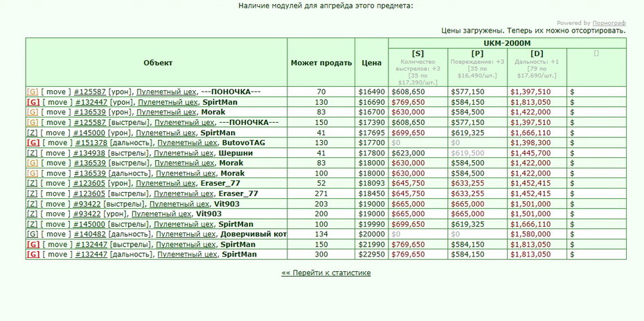The height and width of the screenshot is (321, 644).
Task: Open object #134938 owned by Шершни
Action: coord(89,153)
